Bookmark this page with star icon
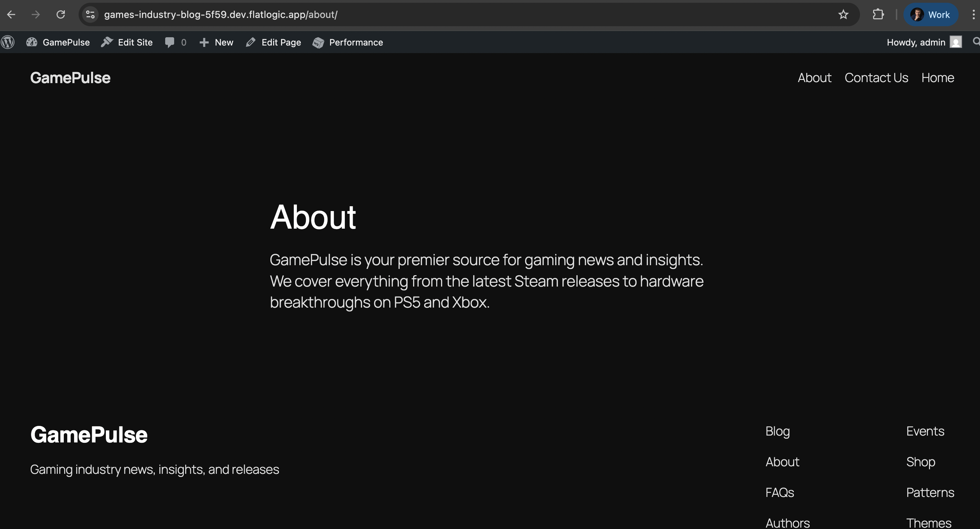980x529 pixels. click(x=843, y=14)
